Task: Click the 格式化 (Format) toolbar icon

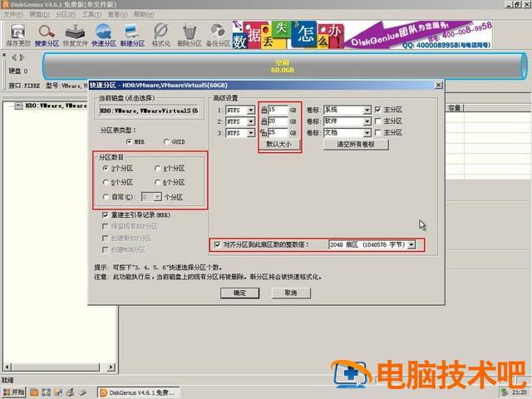Action: tap(162, 33)
